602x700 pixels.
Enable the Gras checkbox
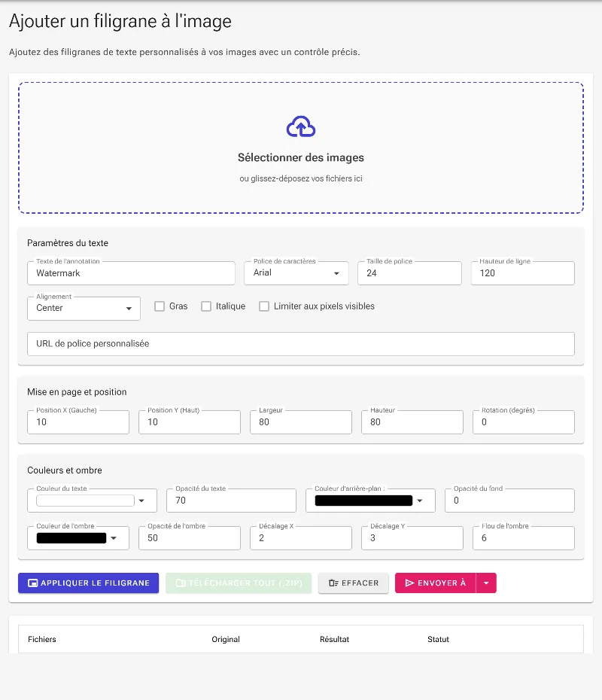[x=160, y=306]
